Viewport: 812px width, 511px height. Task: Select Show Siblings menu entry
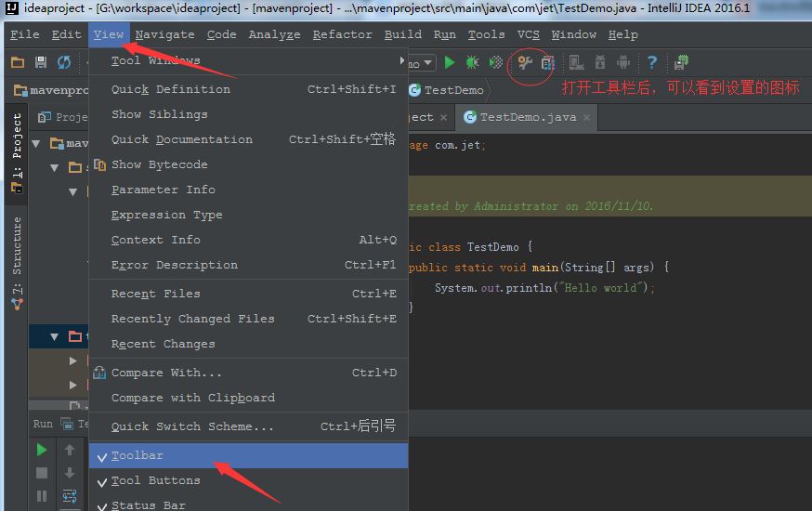click(249, 114)
